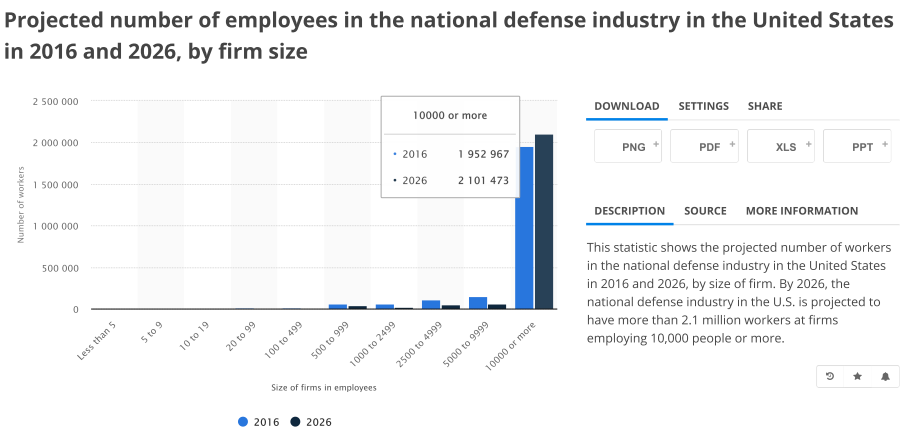The image size is (914, 446).
Task: Download data as XLS
Action: [x=781, y=147]
